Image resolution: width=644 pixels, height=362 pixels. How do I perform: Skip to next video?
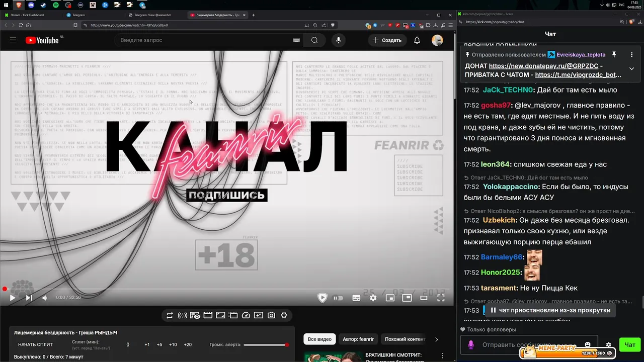29,298
